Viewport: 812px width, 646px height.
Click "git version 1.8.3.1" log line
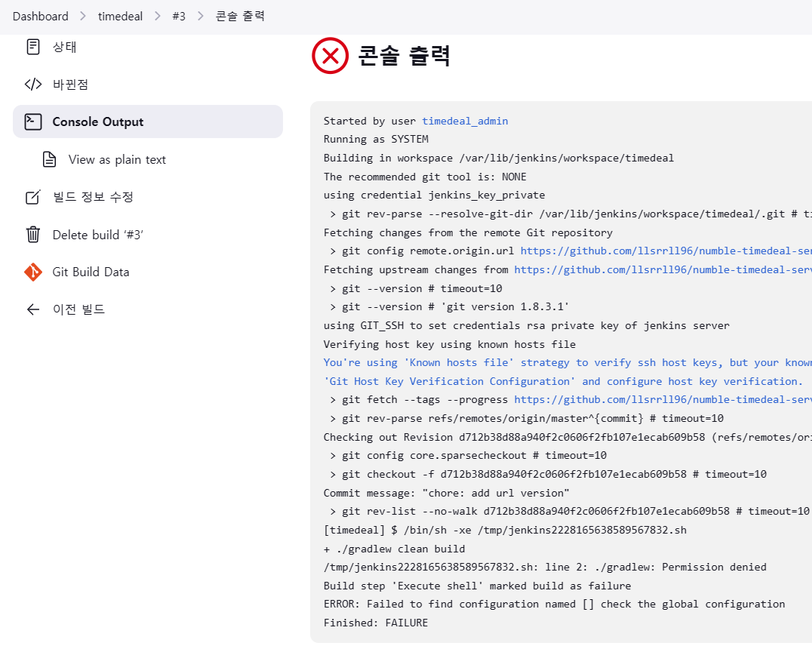[x=450, y=306]
